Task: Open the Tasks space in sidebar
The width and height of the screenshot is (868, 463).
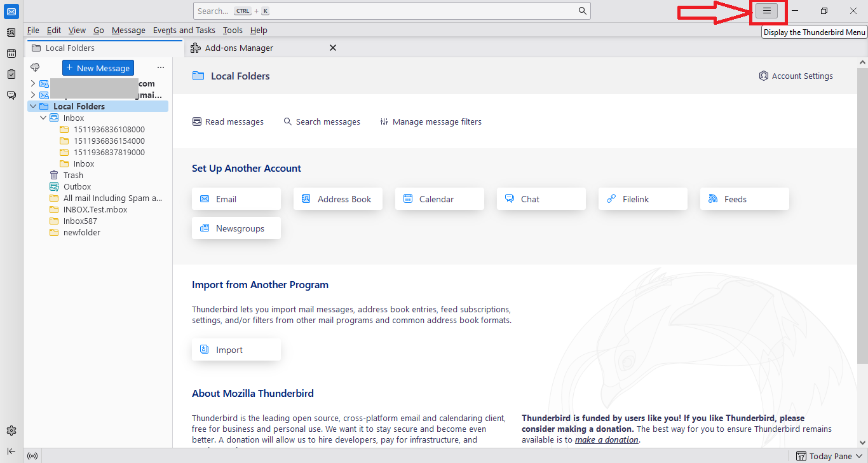Action: pyautogui.click(x=11, y=74)
